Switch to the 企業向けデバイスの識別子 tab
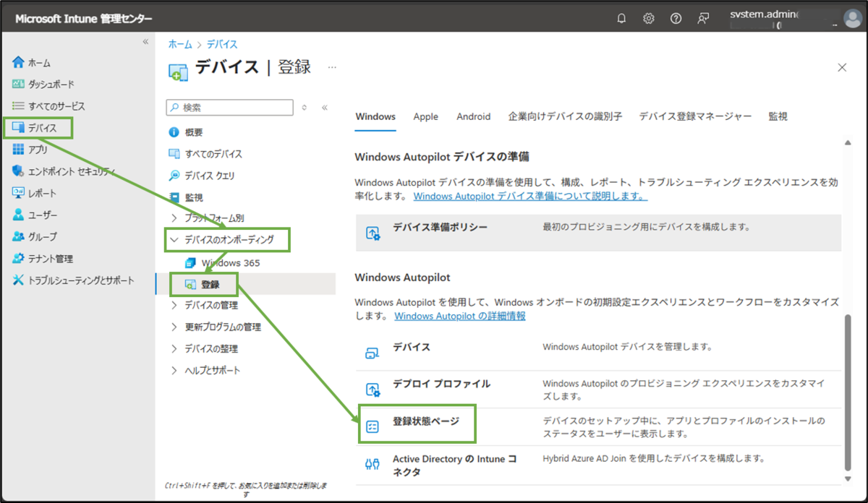The height and width of the screenshot is (503, 868). 565,116
